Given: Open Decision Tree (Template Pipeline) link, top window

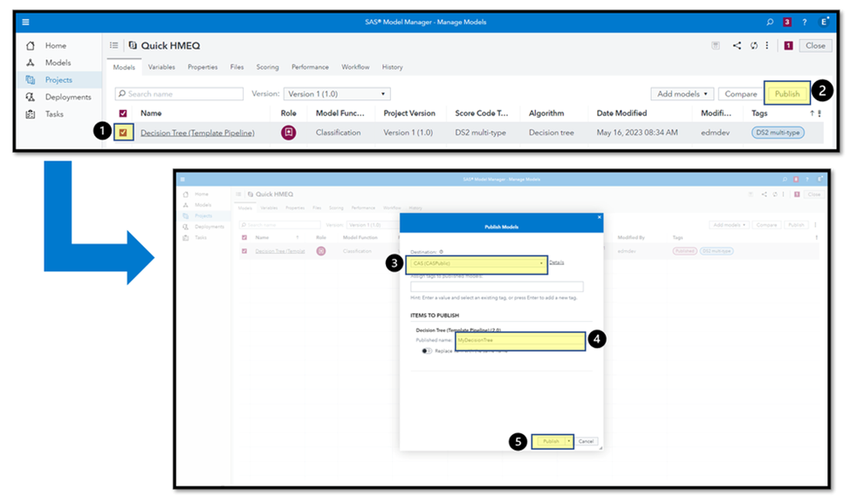Looking at the screenshot, I should pyautogui.click(x=197, y=133).
